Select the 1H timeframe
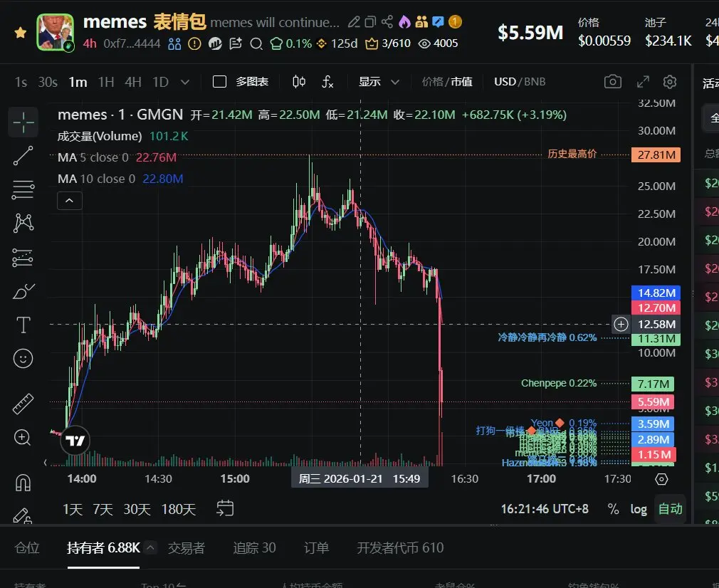The width and height of the screenshot is (719, 588). coord(106,82)
